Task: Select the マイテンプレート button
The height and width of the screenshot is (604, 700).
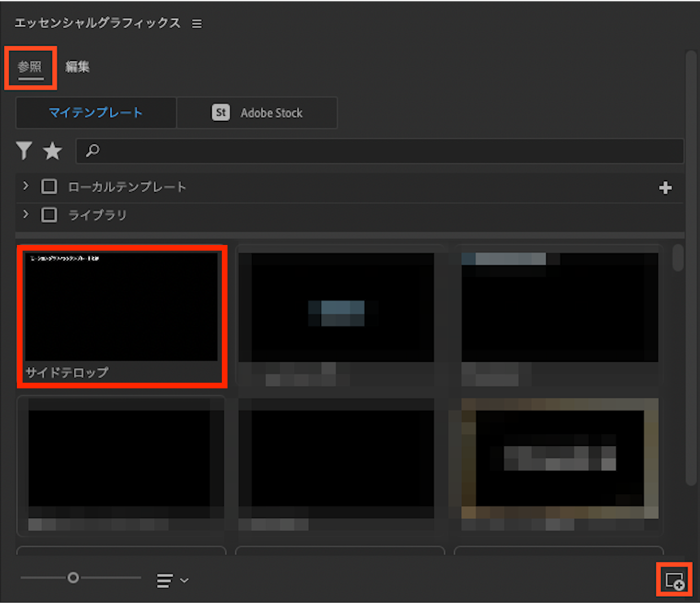Action: pos(96,113)
